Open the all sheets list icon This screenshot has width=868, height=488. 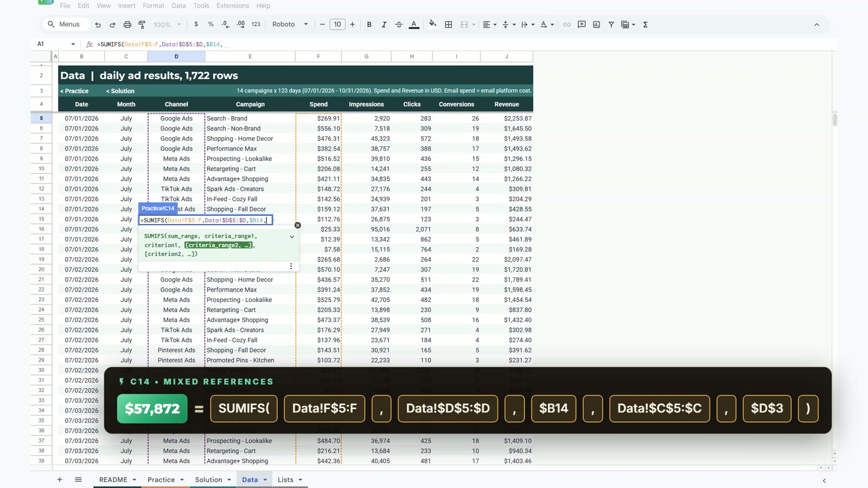pyautogui.click(x=78, y=479)
